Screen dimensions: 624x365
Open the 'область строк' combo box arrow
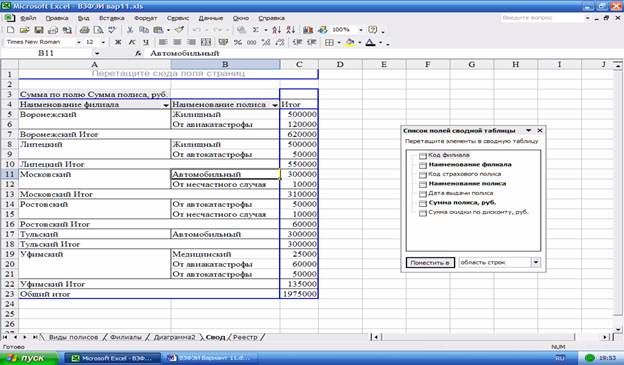click(536, 262)
